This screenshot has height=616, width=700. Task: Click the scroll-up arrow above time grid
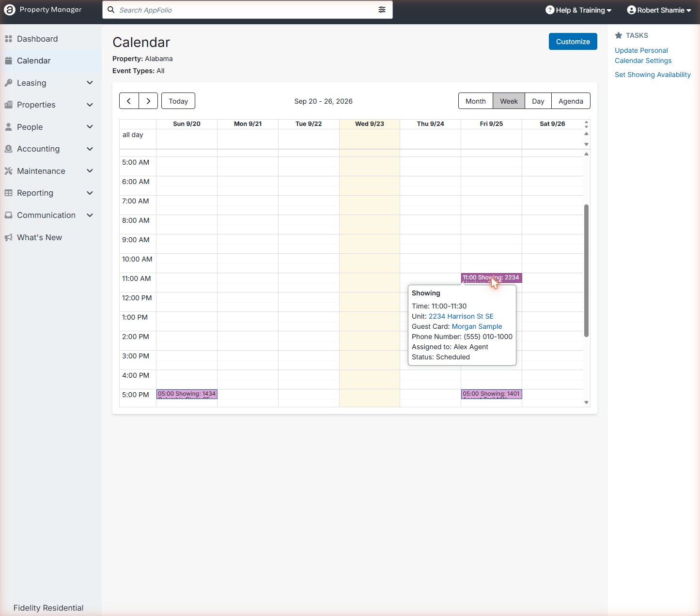[586, 154]
